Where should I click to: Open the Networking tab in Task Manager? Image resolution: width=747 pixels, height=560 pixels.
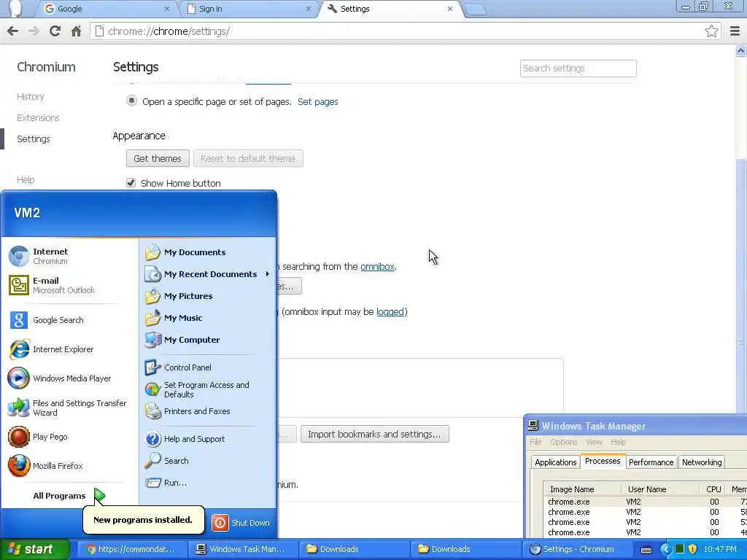pyautogui.click(x=702, y=462)
